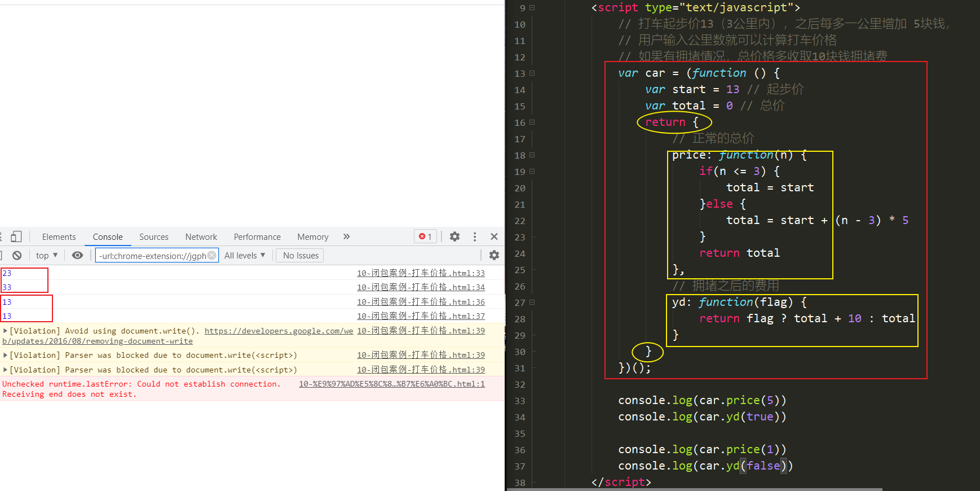Open DevTools settings gear next to error badge
980x491 pixels.
tap(454, 236)
